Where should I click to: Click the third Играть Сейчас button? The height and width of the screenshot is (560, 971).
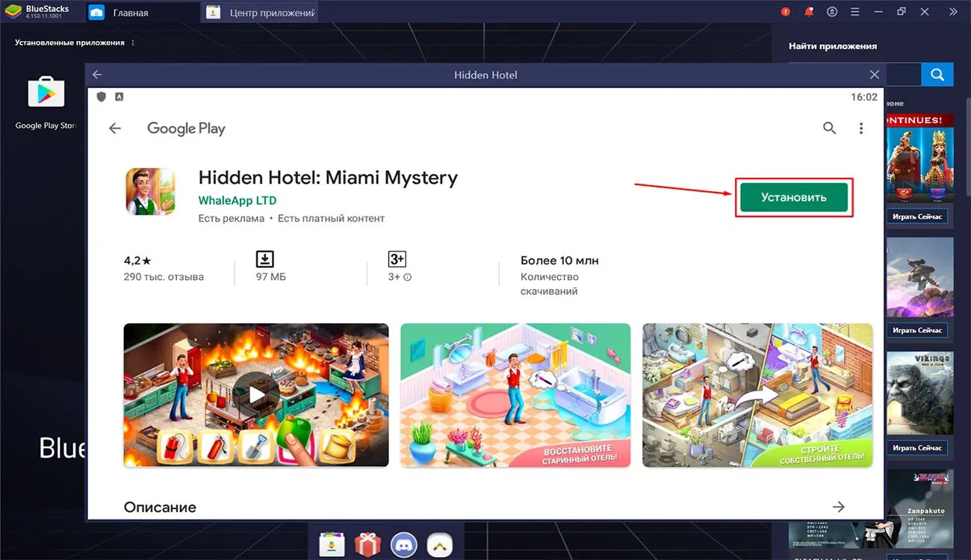pos(917,448)
